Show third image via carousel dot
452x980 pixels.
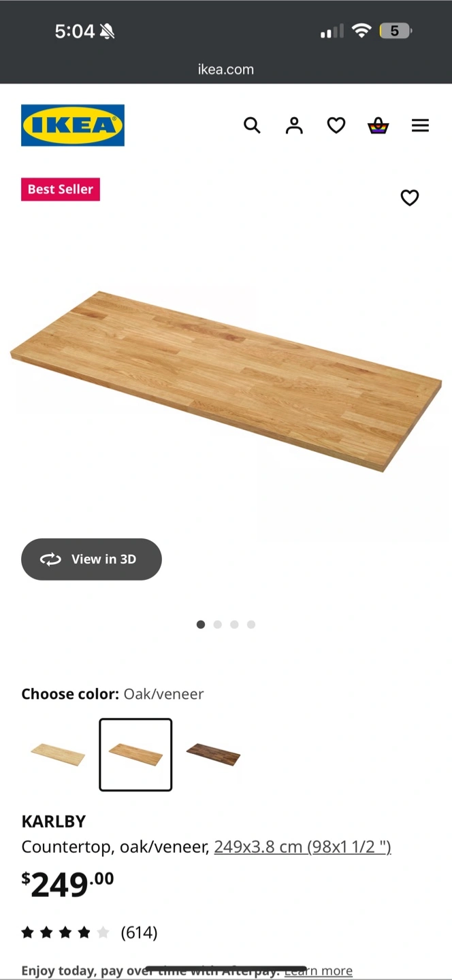[234, 624]
